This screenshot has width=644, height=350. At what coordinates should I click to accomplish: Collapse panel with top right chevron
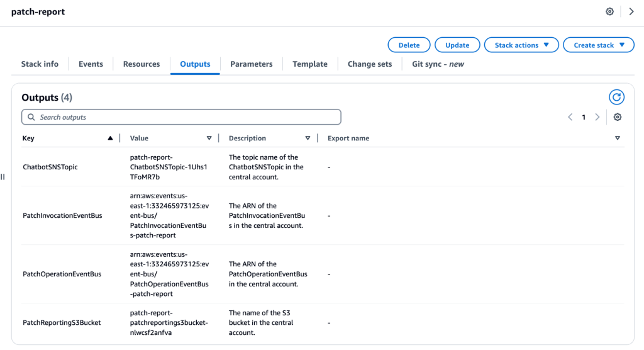pos(631,11)
